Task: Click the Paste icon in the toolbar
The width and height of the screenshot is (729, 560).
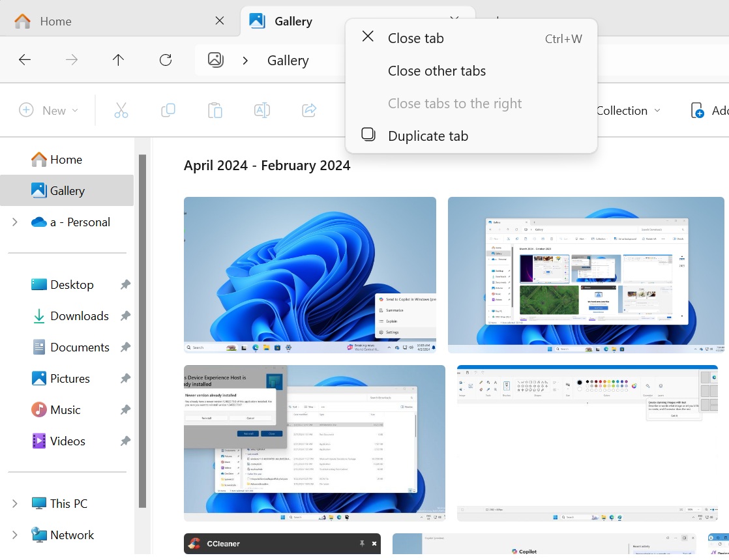Action: click(x=215, y=110)
